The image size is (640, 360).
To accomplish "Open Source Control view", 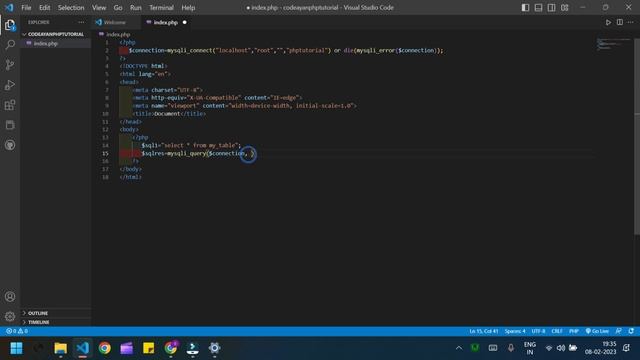I will point(10,64).
